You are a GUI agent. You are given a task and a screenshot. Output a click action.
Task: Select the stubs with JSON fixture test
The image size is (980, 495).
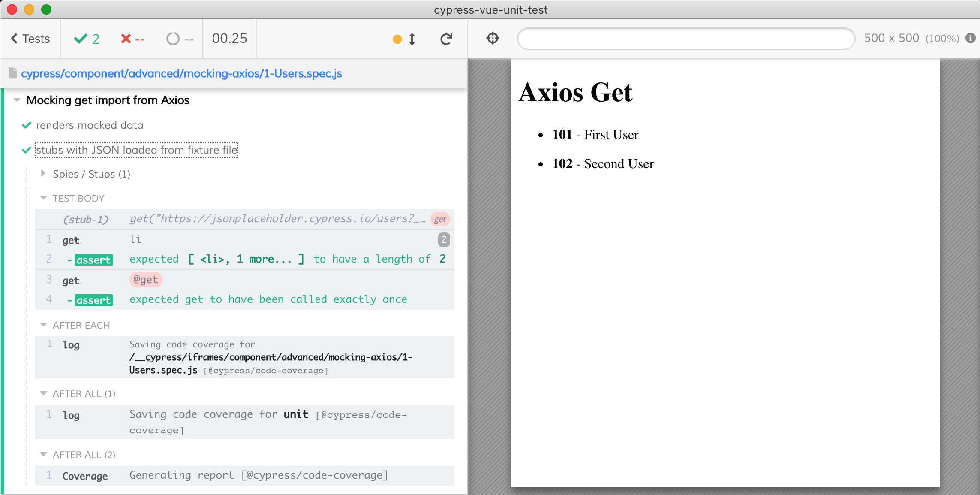[x=137, y=150]
